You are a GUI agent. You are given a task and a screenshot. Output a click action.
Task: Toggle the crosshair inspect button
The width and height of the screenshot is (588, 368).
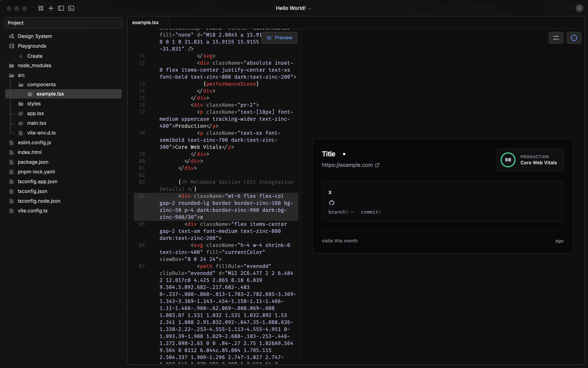pos(574,38)
